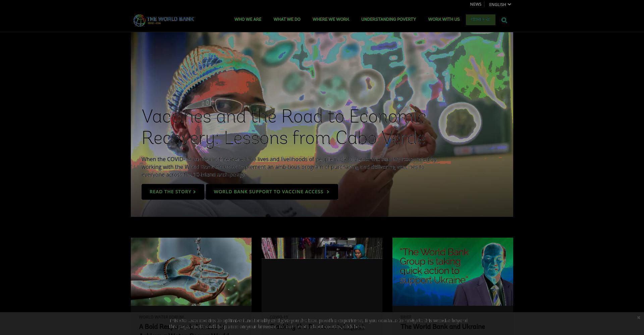
Task: Open the Who We Are menu
Action: pyautogui.click(x=248, y=19)
